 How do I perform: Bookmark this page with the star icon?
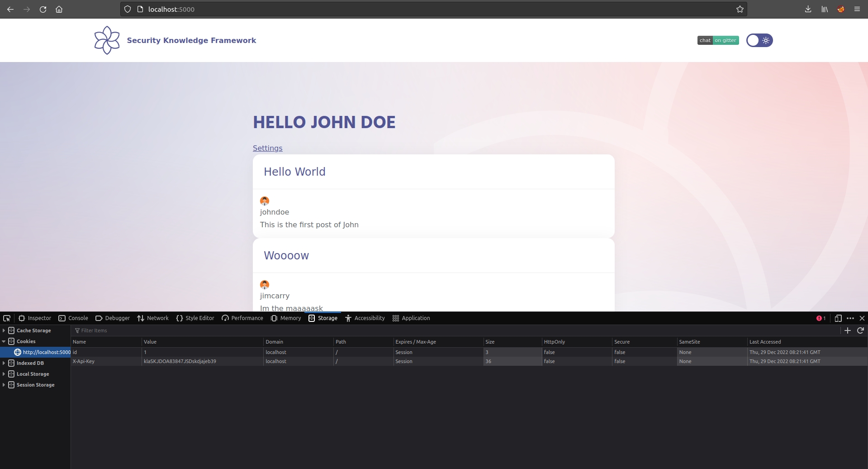tap(740, 9)
